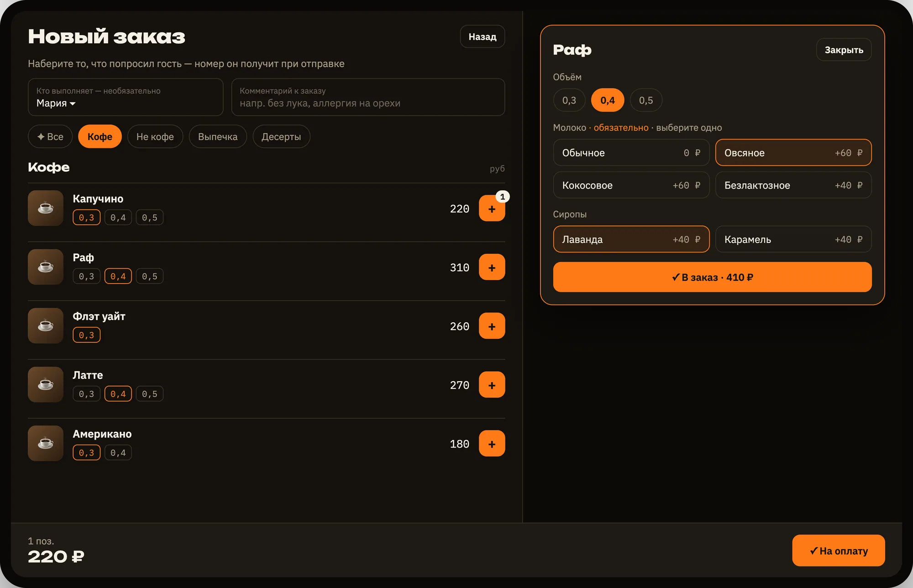
Task: Go back with the Назад button
Action: pyautogui.click(x=483, y=37)
